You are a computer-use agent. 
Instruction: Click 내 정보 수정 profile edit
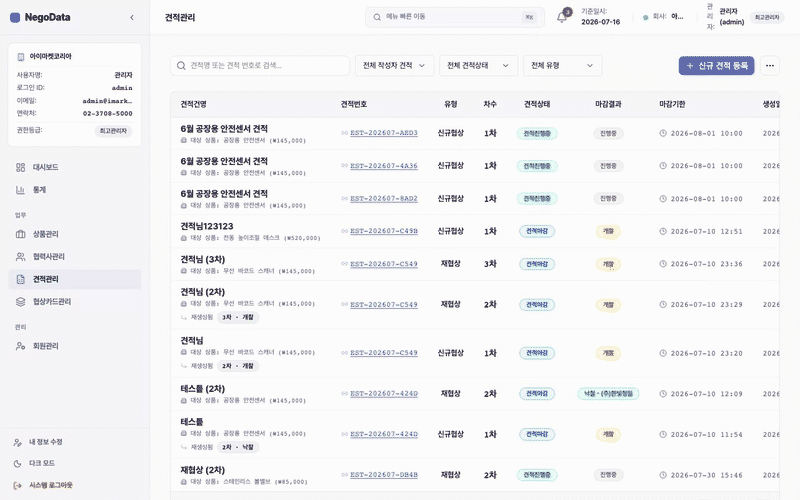[45, 442]
